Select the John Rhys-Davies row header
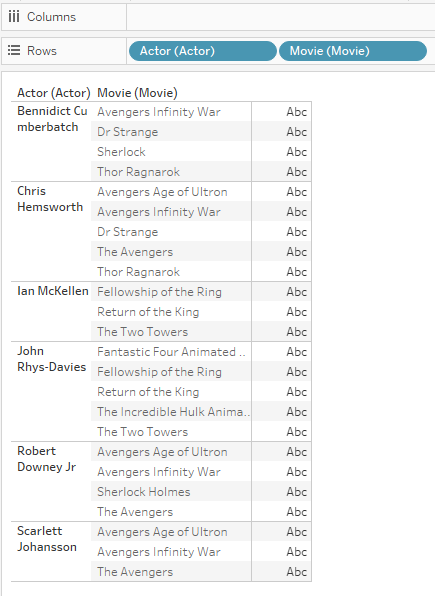Image resolution: width=435 pixels, height=596 pixels. coord(51,359)
